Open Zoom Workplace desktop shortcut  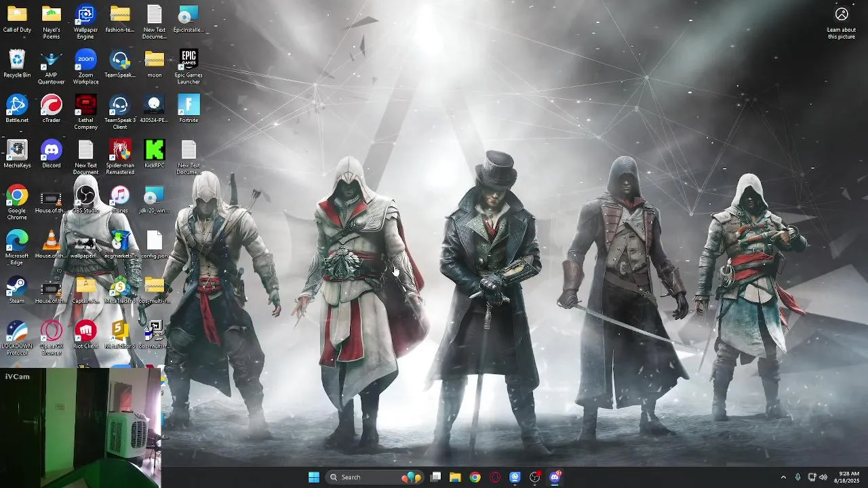click(x=85, y=67)
